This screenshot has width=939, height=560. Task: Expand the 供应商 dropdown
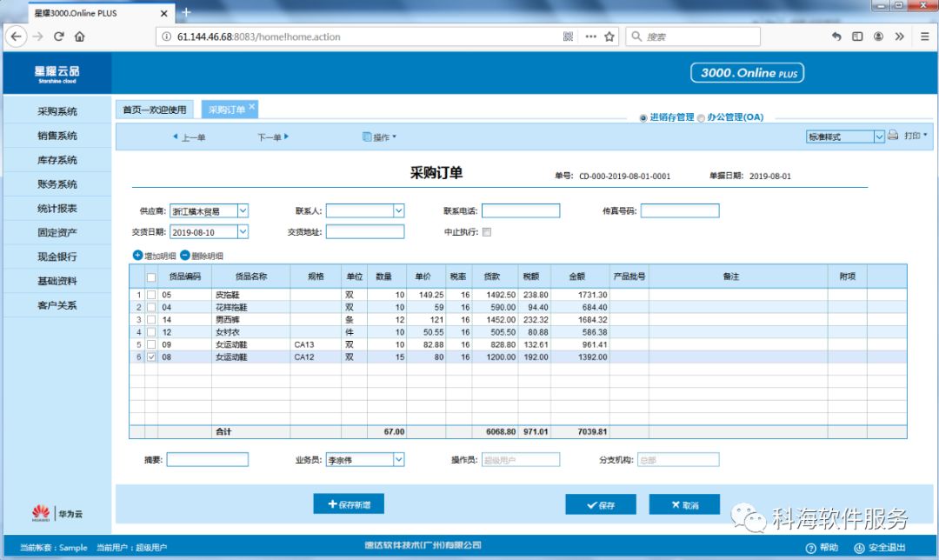pyautogui.click(x=243, y=210)
